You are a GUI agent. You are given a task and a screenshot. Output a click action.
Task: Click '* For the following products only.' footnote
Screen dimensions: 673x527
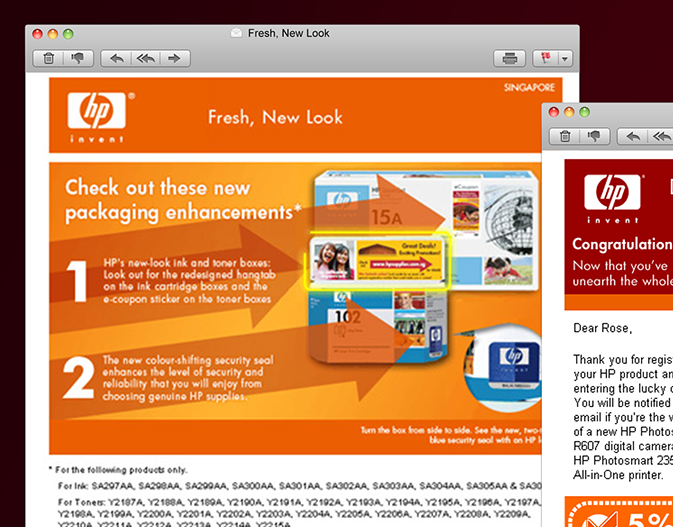click(x=118, y=470)
